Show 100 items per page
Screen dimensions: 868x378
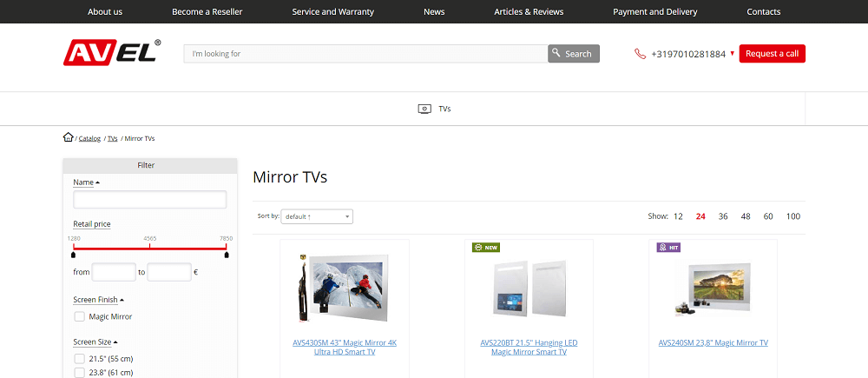793,216
